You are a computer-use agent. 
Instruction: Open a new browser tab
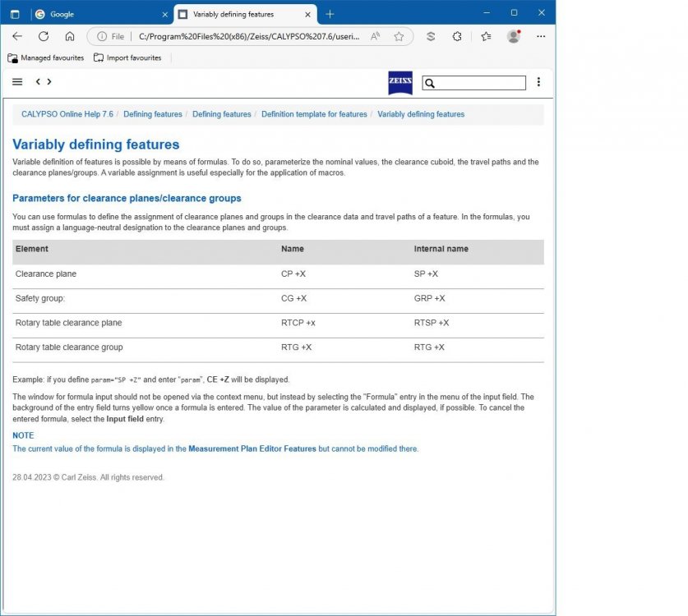[x=330, y=14]
